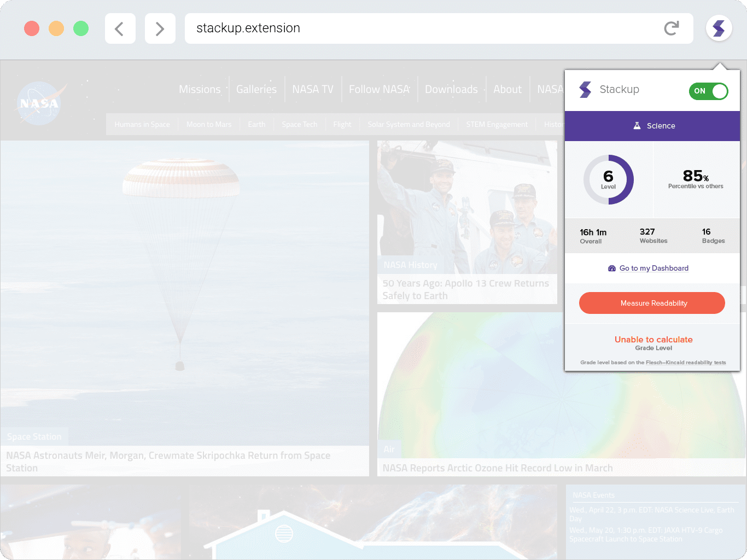The image size is (747, 560).
Task: Open the Follow NASA menu item
Action: tap(380, 89)
